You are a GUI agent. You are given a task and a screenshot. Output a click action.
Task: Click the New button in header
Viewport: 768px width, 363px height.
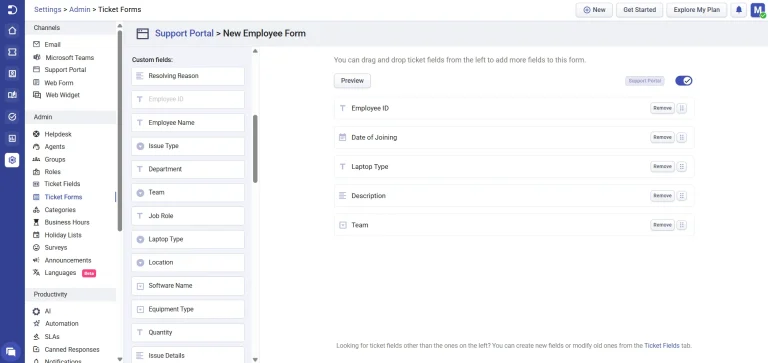point(594,10)
